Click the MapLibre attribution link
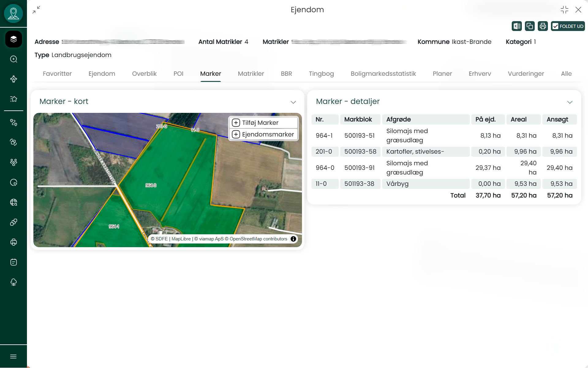 [181, 239]
